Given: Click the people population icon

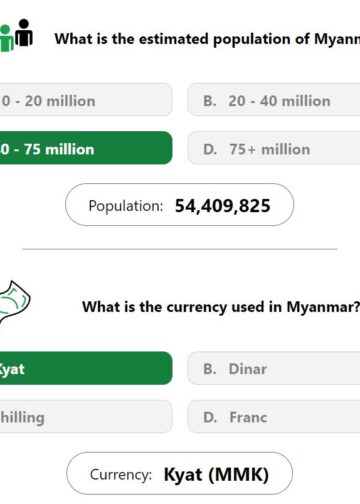Looking at the screenshot, I should [x=16, y=35].
